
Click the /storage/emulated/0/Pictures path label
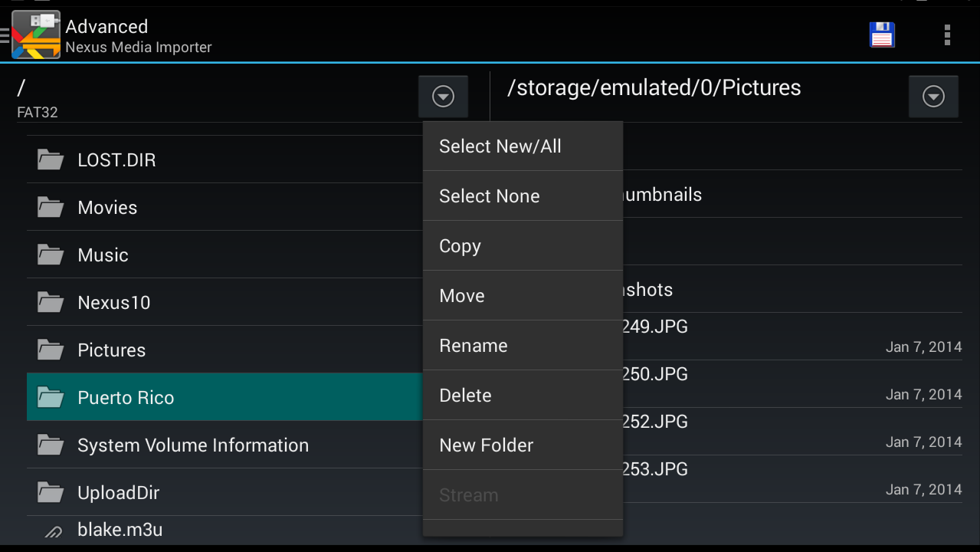[653, 87]
